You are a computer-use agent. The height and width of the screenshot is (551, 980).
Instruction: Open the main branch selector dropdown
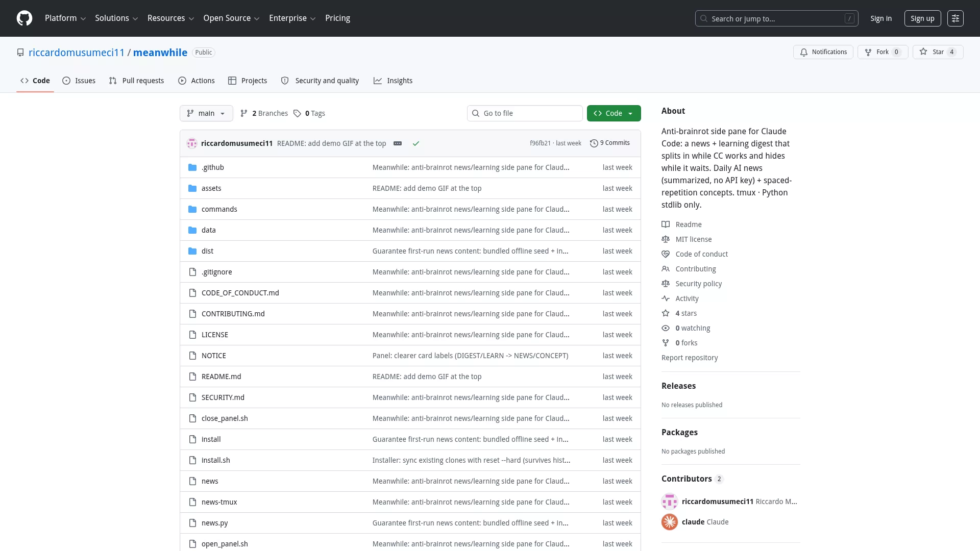coord(206,113)
